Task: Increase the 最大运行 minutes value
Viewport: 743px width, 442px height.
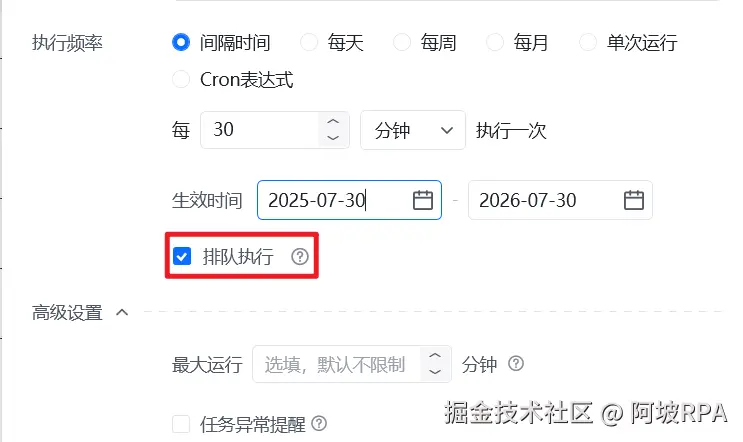Action: point(435,355)
